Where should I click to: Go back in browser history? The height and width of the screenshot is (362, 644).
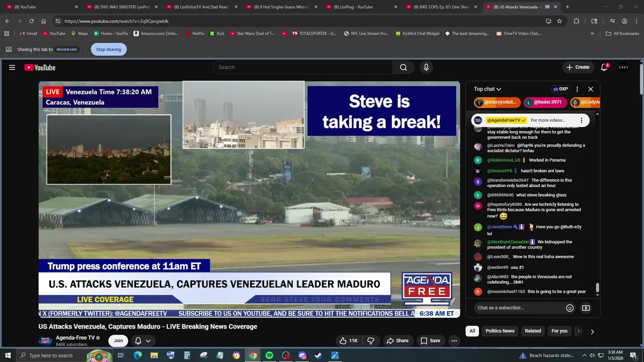7,21
